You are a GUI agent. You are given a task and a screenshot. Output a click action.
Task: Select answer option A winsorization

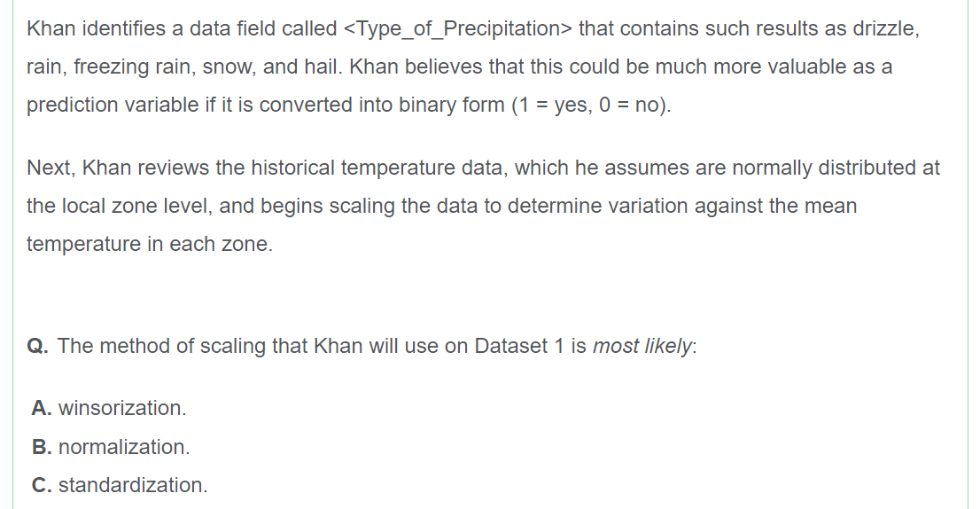tap(109, 408)
